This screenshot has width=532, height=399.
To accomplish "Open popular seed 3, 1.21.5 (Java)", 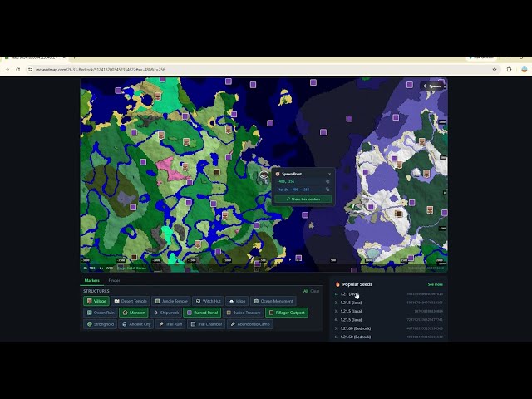I will [x=388, y=311].
